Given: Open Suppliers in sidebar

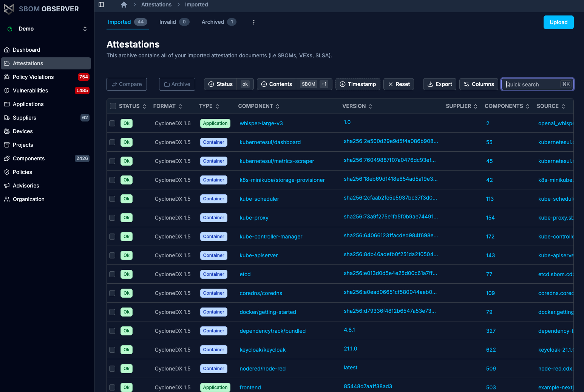Looking at the screenshot, I should tap(46, 118).
